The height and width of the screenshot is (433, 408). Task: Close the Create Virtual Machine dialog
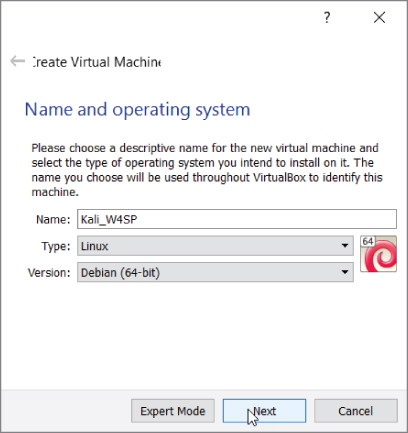click(379, 17)
